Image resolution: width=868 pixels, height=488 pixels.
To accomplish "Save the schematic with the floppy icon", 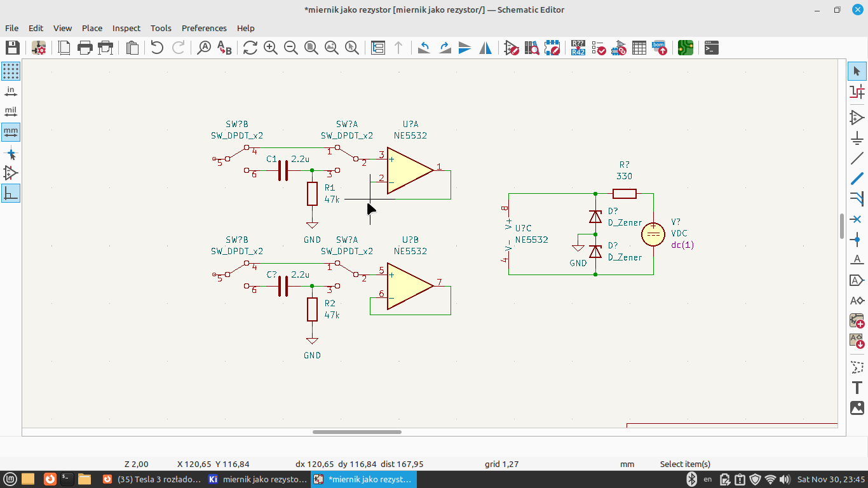I will [13, 48].
